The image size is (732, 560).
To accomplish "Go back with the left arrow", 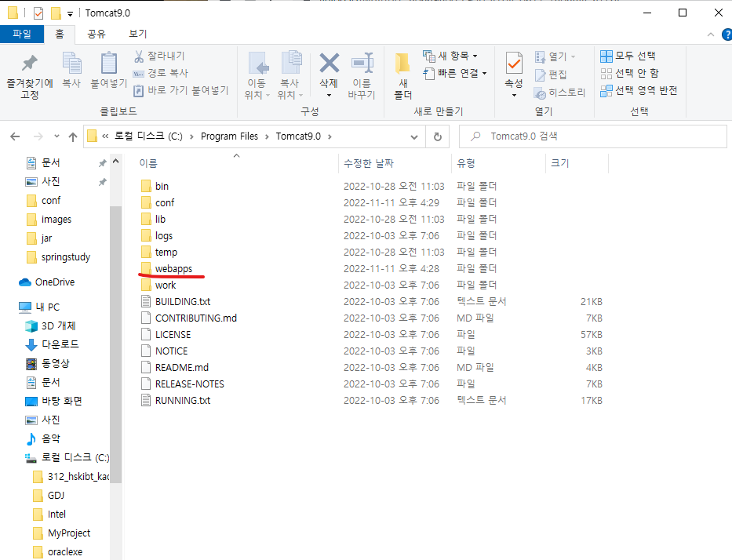I will (x=16, y=136).
